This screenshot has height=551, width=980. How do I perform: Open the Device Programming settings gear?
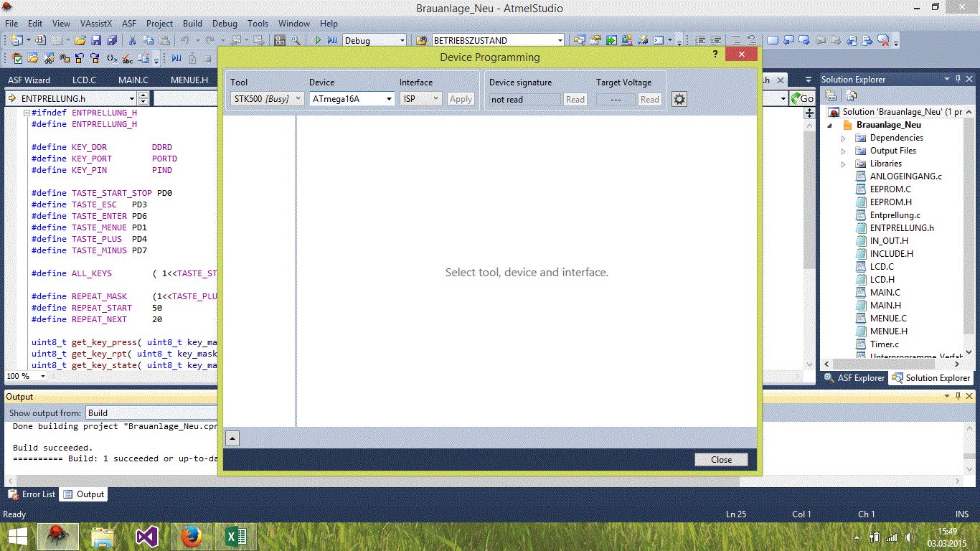[679, 99]
